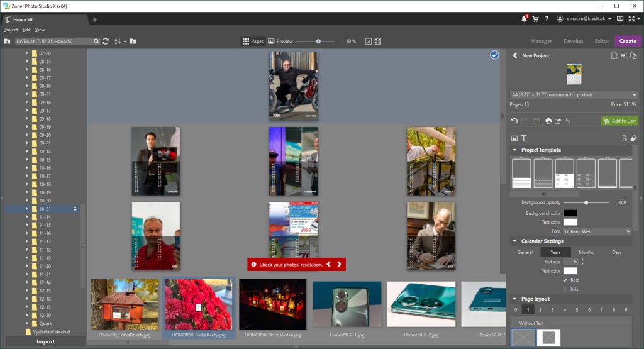Viewport: 644px width, 349px height.
Task: Select the Months tab in Calendar Settings
Action: [586, 252]
